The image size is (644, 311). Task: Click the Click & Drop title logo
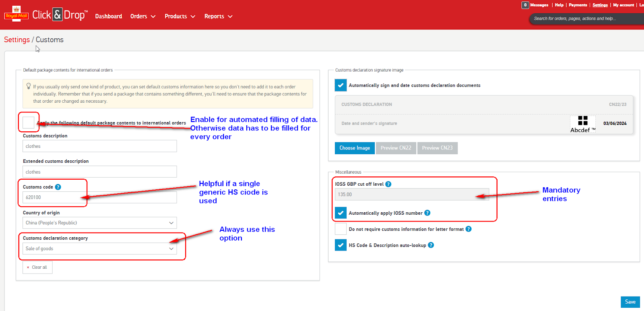(60, 15)
